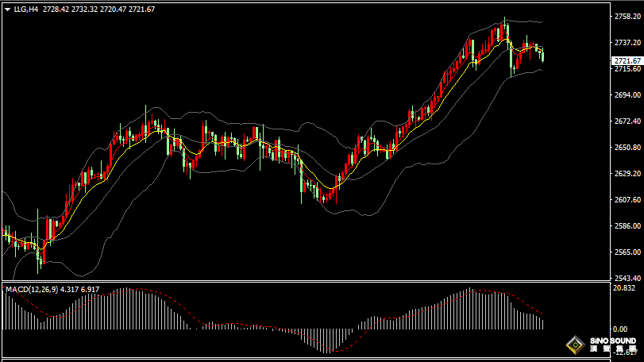644x362 pixels.
Task: Select the 2650.80 price axis label
Action: (627, 148)
